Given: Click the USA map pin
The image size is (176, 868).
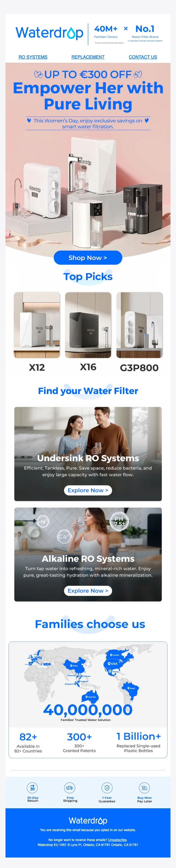Looking at the screenshot, I should click(x=109, y=664).
